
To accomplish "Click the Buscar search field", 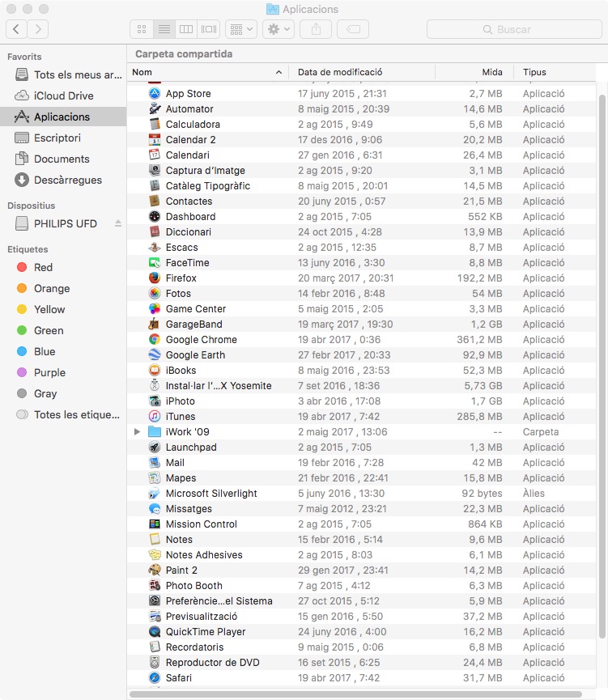I will (x=514, y=29).
